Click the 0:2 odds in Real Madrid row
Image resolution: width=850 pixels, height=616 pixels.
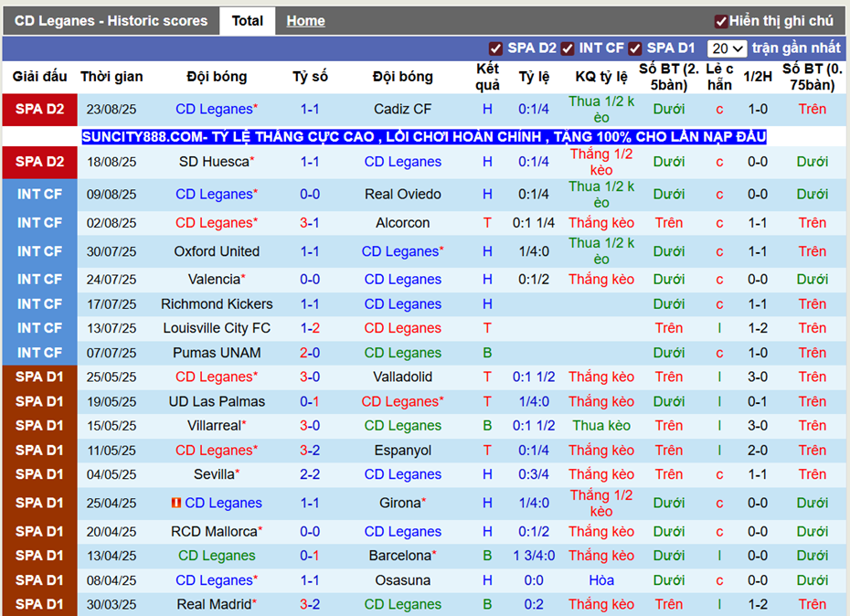pos(534,605)
